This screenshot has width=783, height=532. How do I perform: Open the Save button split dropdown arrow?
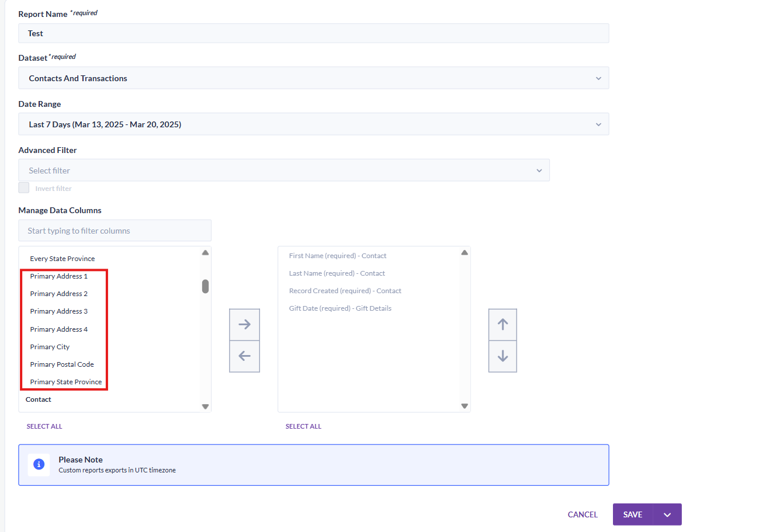(x=667, y=514)
